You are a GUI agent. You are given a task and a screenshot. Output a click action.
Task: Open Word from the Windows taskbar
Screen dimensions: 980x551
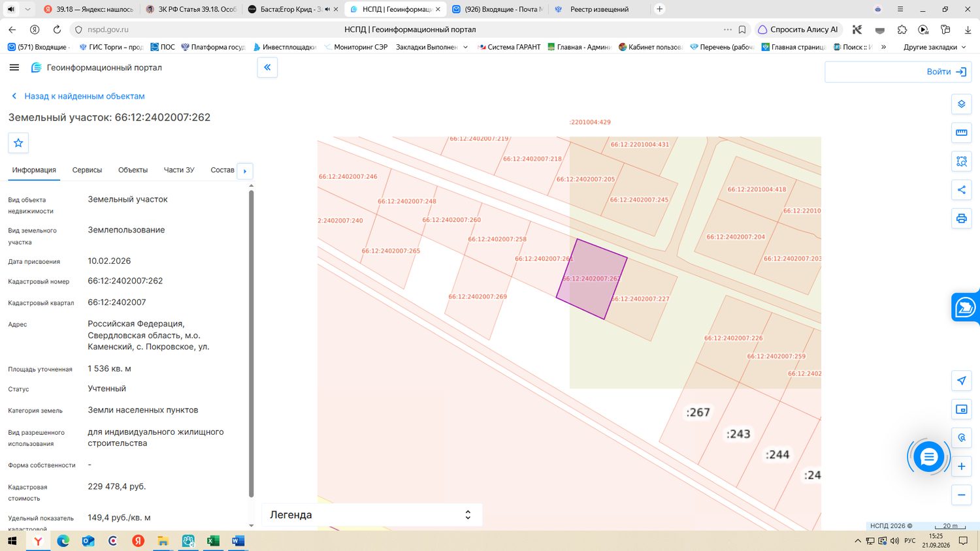coord(238,541)
